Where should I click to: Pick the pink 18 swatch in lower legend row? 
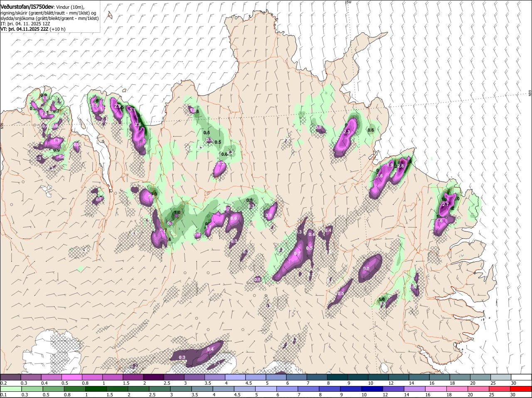click(457, 389)
